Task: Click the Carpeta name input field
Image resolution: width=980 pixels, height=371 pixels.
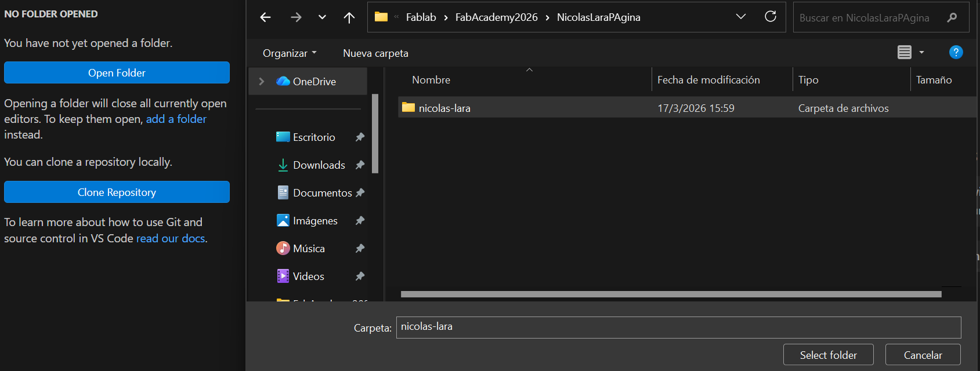Action: coord(678,327)
